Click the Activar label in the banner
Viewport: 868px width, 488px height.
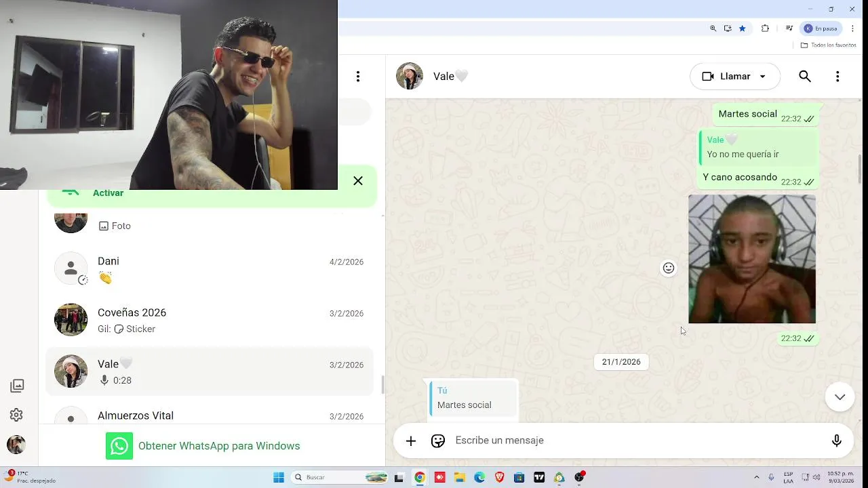point(108,193)
